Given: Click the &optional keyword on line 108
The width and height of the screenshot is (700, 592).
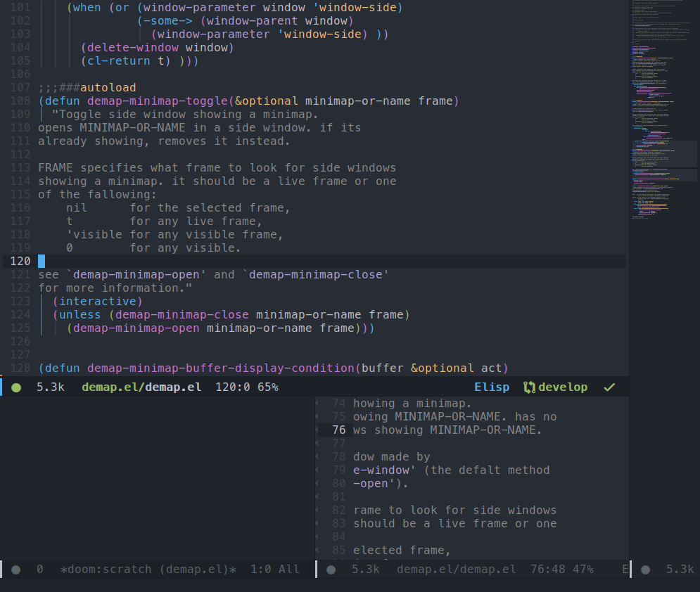Looking at the screenshot, I should [266, 101].
